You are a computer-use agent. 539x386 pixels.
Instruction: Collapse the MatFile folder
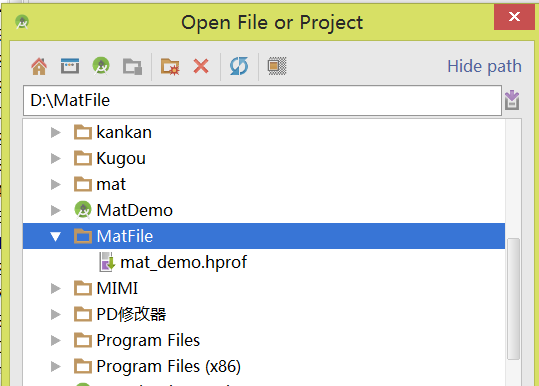coord(55,236)
